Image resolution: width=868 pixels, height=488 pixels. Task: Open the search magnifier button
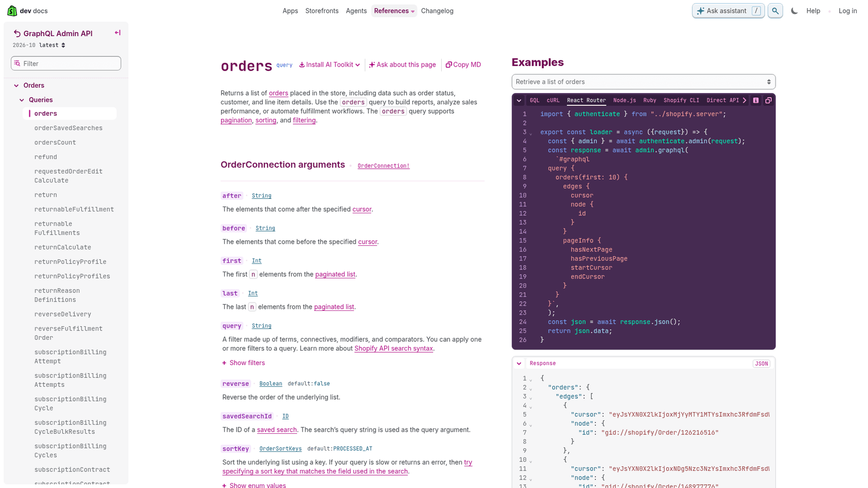click(x=775, y=11)
